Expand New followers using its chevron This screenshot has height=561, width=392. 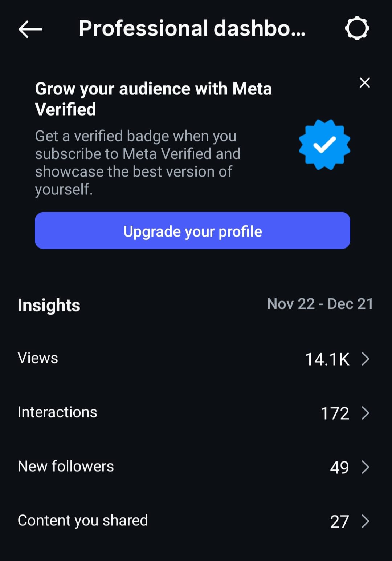click(x=366, y=467)
